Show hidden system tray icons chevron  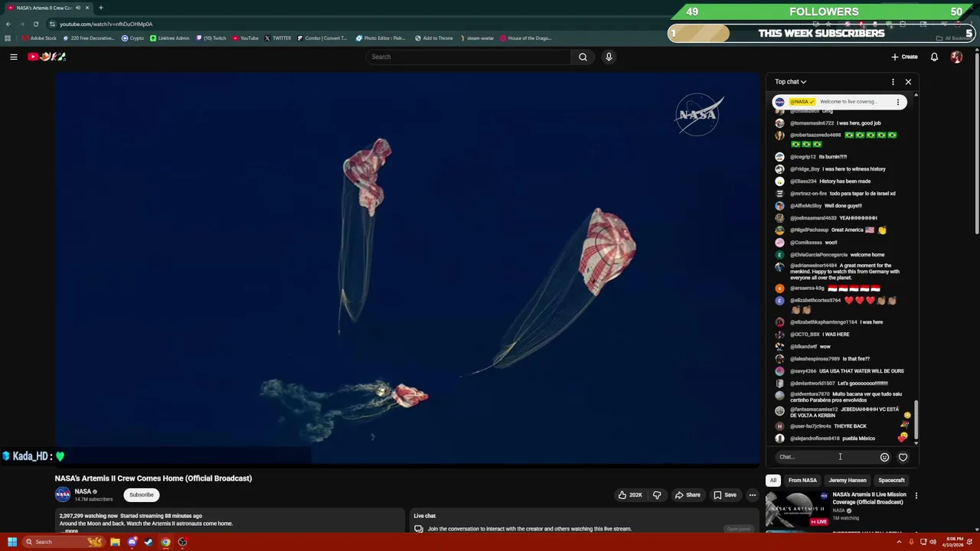pos(900,542)
